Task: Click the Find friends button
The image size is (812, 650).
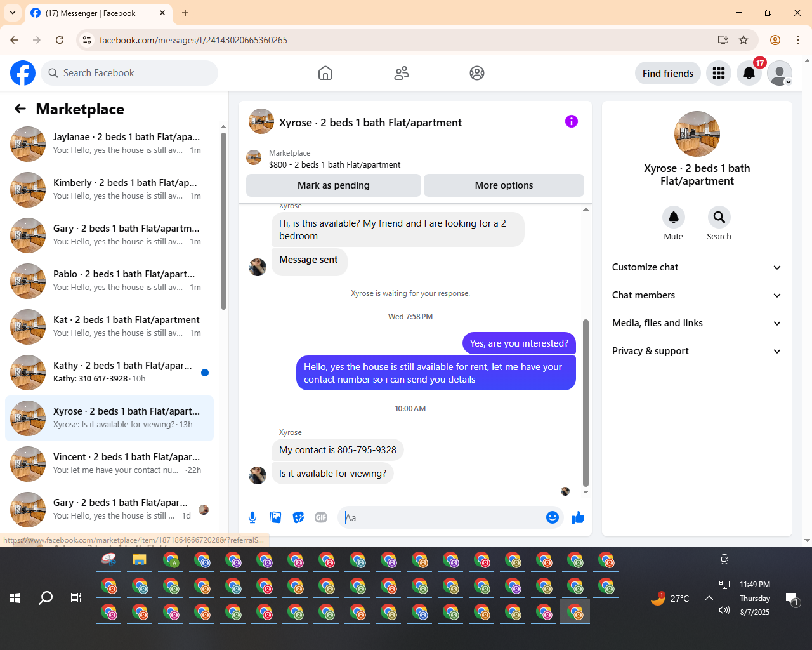Action: pyautogui.click(x=668, y=73)
